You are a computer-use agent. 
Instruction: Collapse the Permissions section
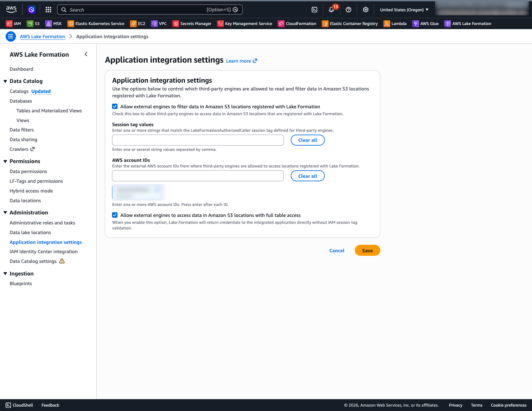pos(5,161)
